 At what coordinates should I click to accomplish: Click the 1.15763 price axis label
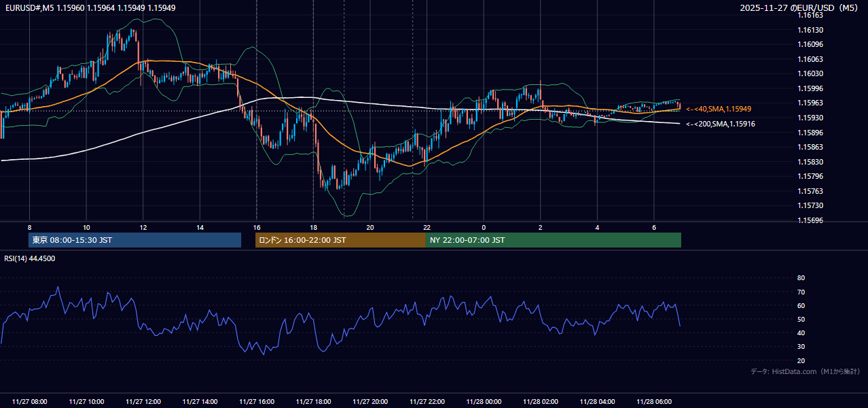[x=810, y=191]
